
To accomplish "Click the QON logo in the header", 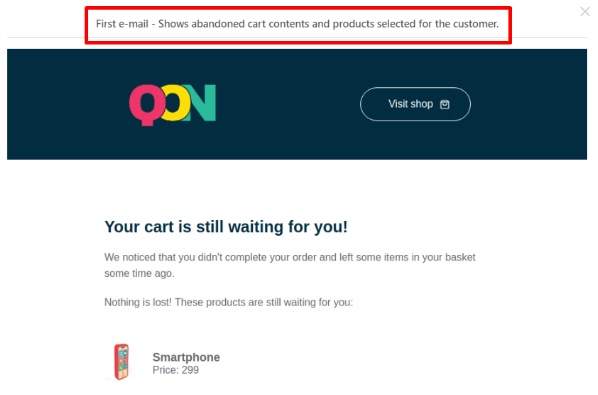I will [173, 105].
